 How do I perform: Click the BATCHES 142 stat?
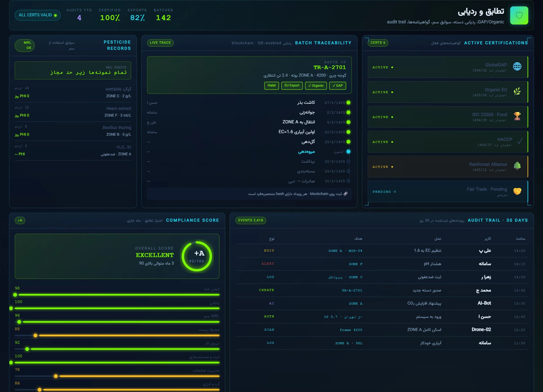coord(163,15)
